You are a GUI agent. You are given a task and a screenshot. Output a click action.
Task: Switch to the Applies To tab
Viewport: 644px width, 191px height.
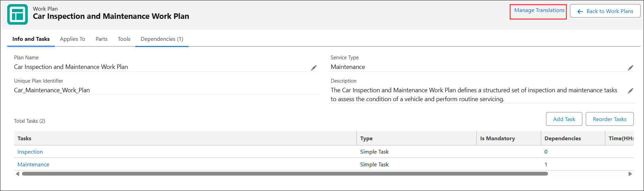click(x=72, y=39)
